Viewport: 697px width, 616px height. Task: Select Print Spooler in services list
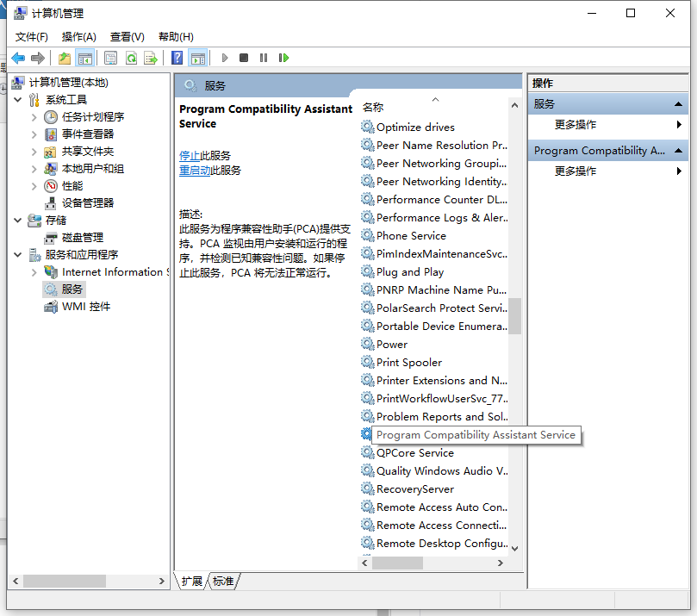tap(408, 362)
